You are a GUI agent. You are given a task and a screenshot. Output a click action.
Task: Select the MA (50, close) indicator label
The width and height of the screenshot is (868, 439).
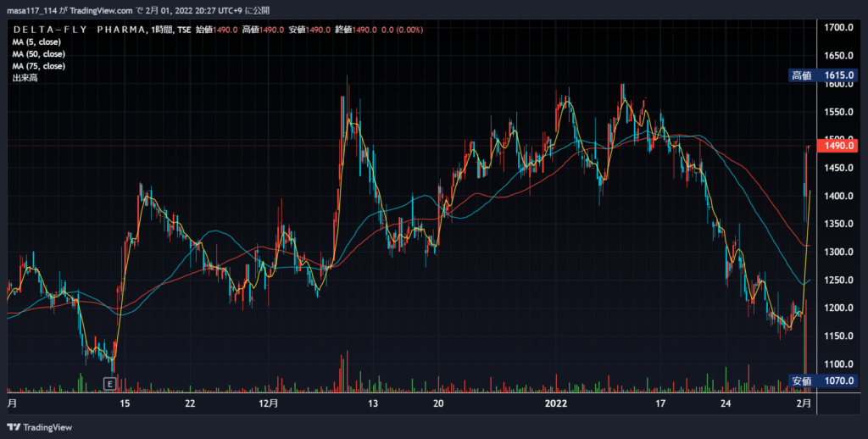click(39, 54)
